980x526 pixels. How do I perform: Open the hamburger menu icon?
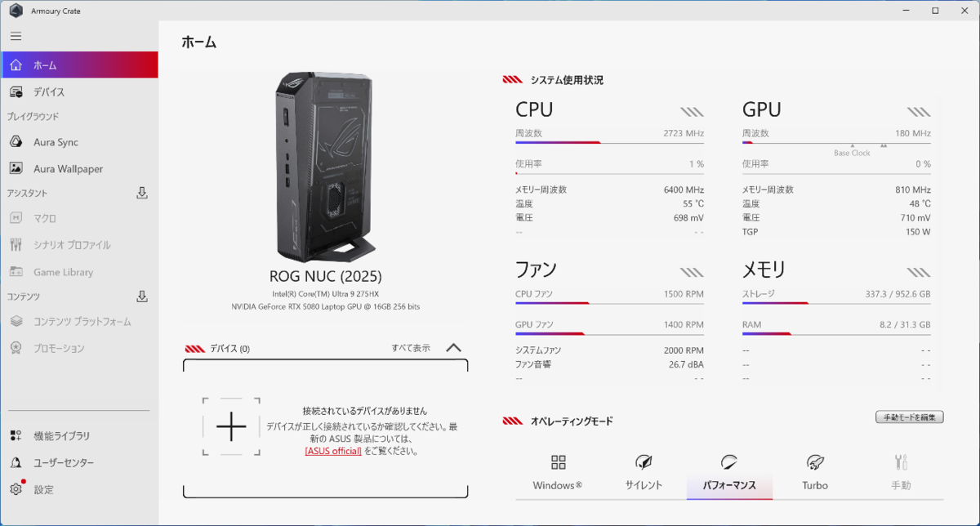click(x=16, y=36)
